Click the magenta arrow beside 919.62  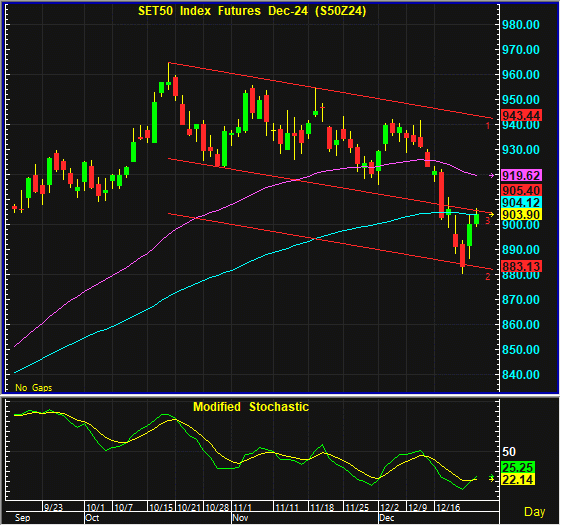coord(492,175)
